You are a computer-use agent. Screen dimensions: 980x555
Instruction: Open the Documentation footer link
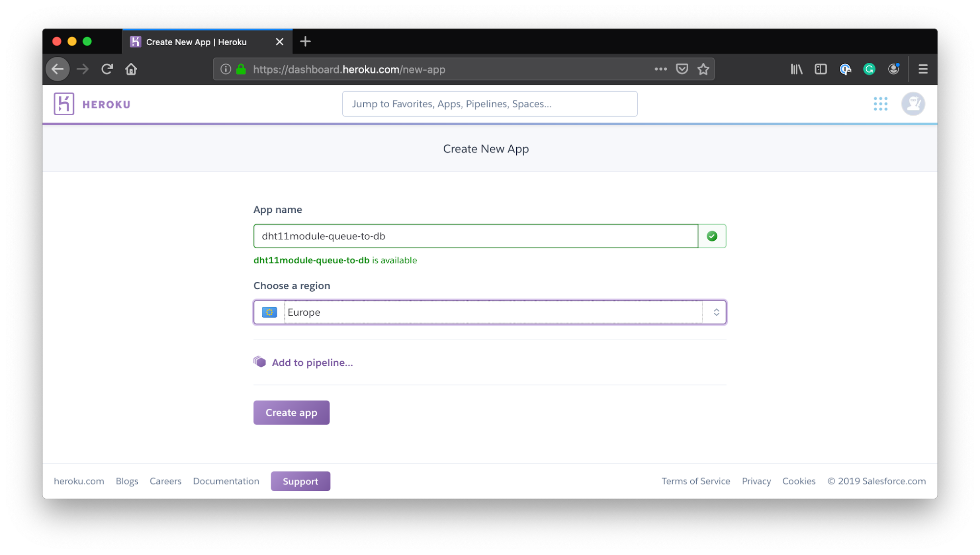[226, 481]
